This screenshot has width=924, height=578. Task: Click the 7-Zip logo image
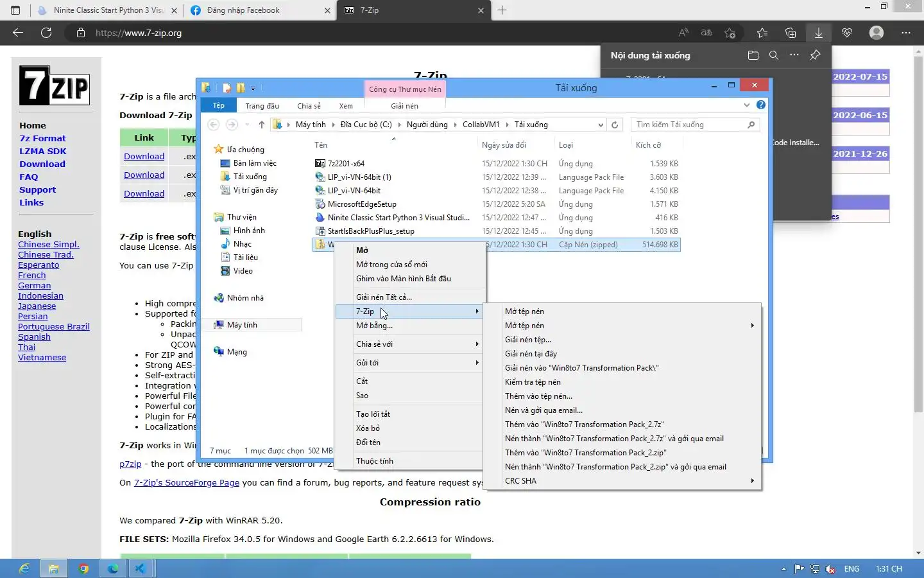(55, 85)
